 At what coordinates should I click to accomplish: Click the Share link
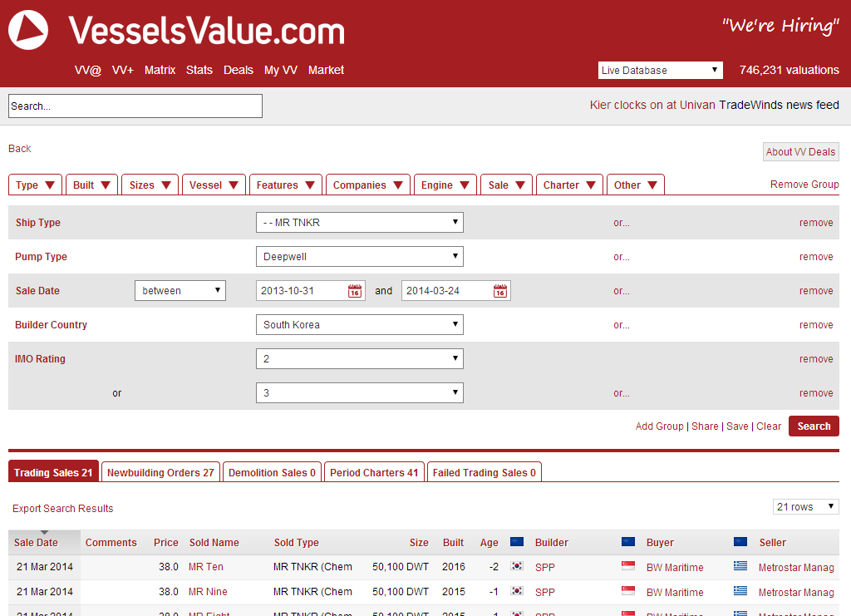coord(705,426)
